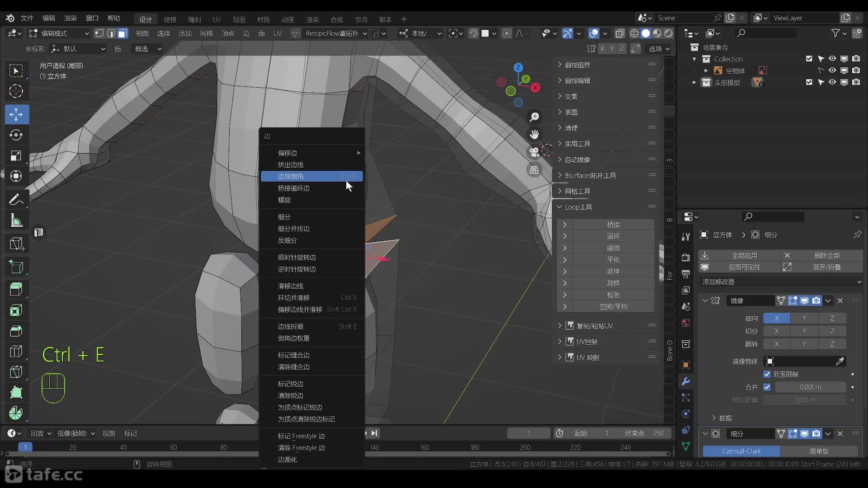Click the 结束点 250 end frame field
The image size is (868, 488).
[644, 433]
